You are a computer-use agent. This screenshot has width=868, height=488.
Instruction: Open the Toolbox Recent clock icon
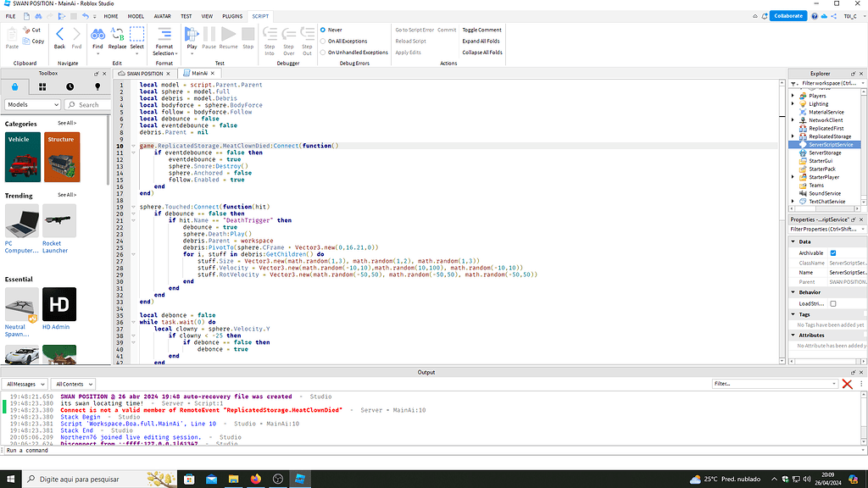pyautogui.click(x=70, y=86)
